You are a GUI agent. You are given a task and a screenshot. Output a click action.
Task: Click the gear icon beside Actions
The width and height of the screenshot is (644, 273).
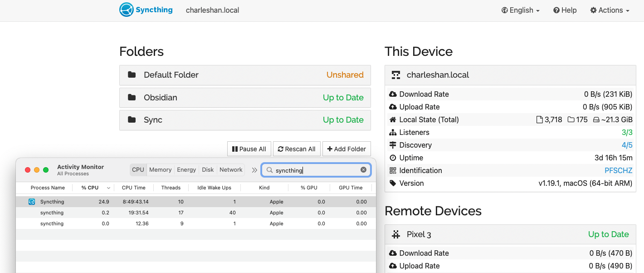593,10
